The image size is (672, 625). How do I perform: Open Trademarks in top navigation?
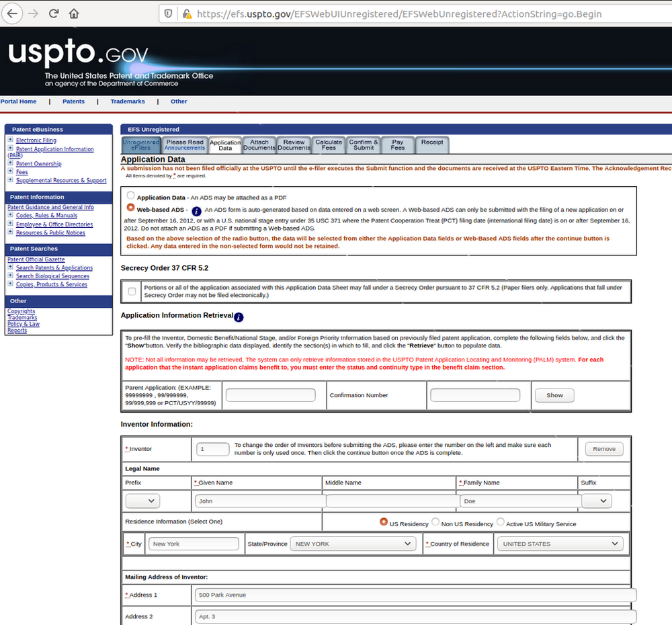[128, 101]
